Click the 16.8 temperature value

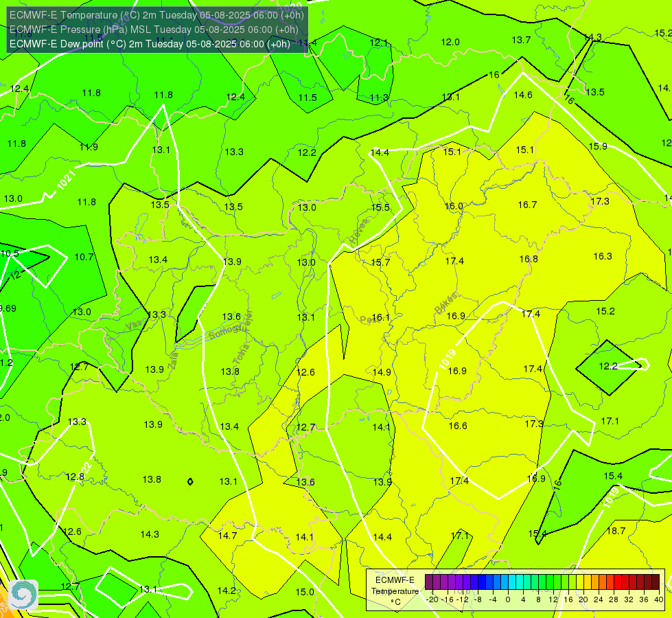[x=529, y=259]
